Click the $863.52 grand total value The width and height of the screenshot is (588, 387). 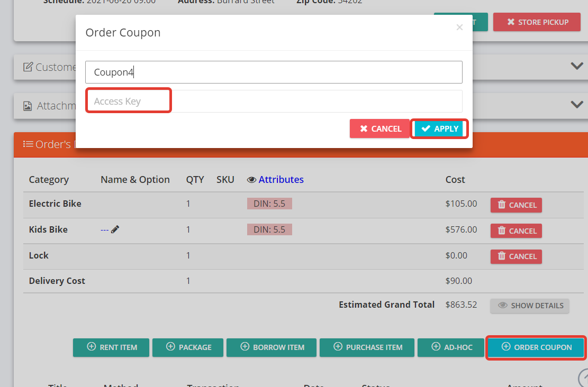[462, 305]
